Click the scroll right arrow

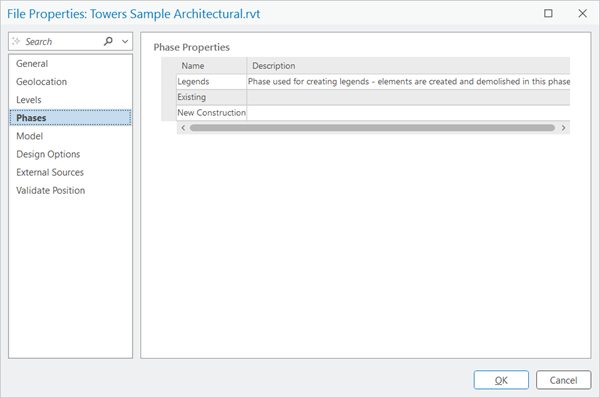[563, 128]
